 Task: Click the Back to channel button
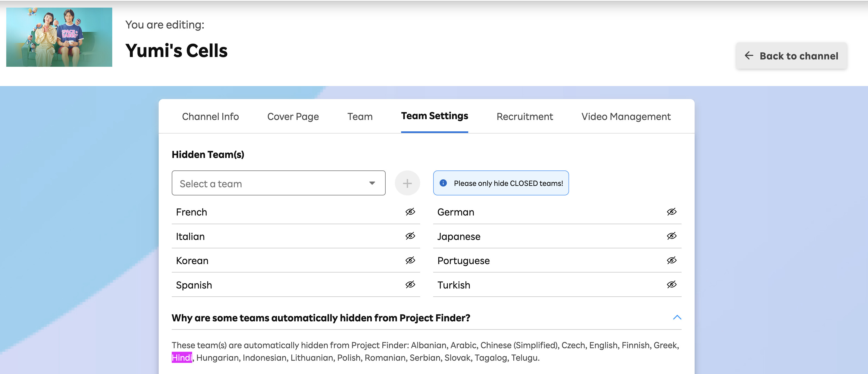click(x=791, y=56)
